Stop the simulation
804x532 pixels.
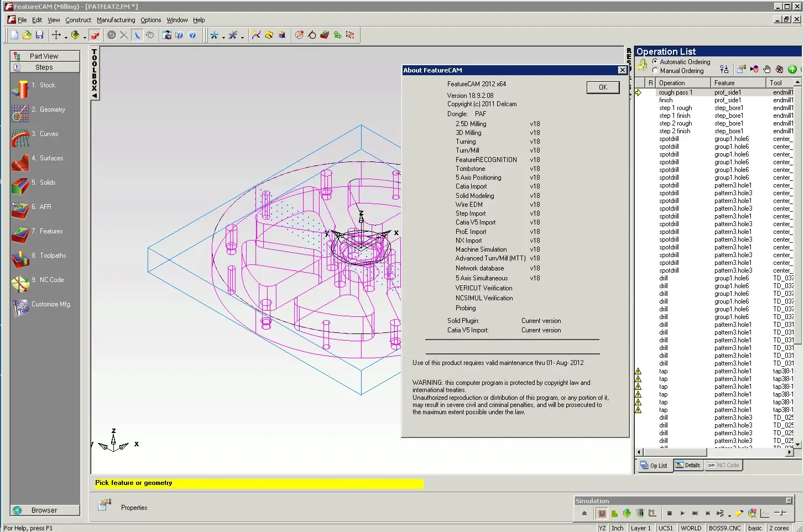[x=670, y=513]
